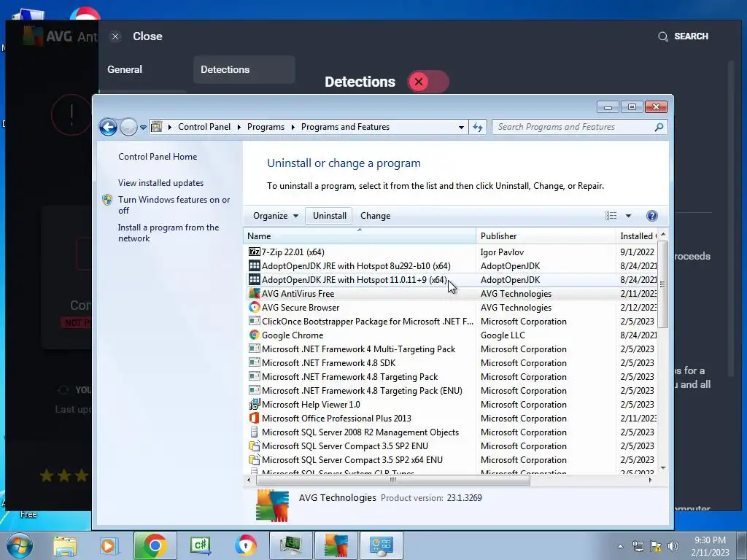This screenshot has width=747, height=560.
Task: Select AdoptOpenJDK JRE 11.0.11+9 program icon
Action: [x=255, y=279]
